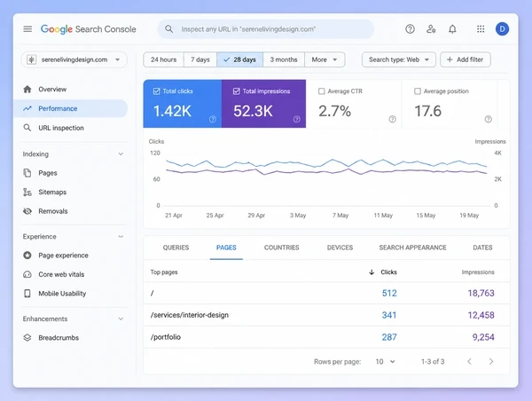Open the hamburger main menu

coord(27,29)
